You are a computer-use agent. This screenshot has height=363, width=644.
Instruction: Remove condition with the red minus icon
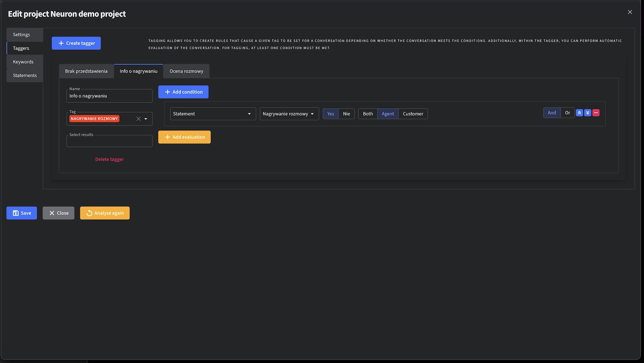click(x=596, y=113)
